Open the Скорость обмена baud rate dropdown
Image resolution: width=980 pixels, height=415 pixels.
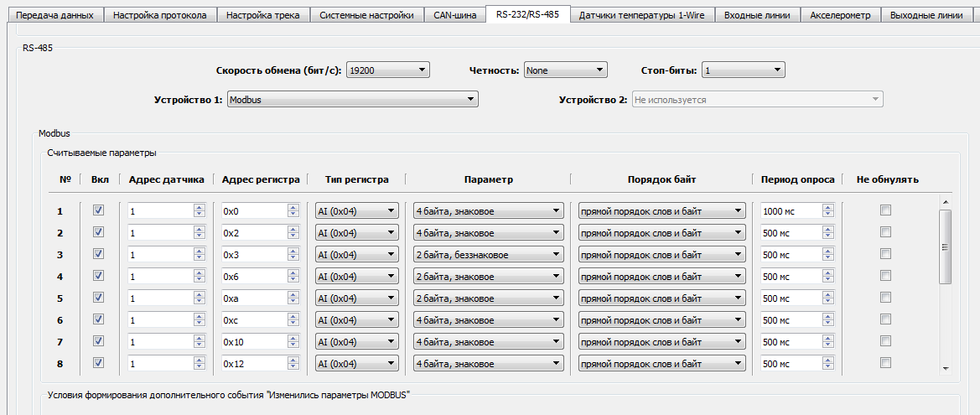pyautogui.click(x=387, y=70)
